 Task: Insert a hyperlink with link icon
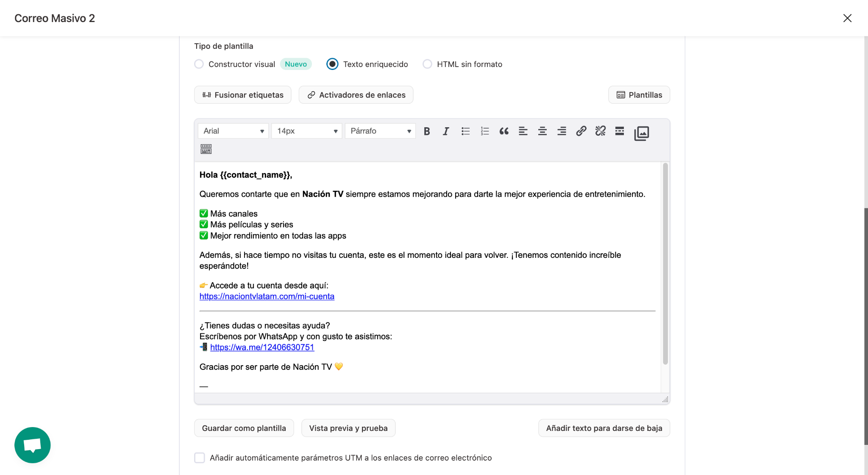(581, 131)
